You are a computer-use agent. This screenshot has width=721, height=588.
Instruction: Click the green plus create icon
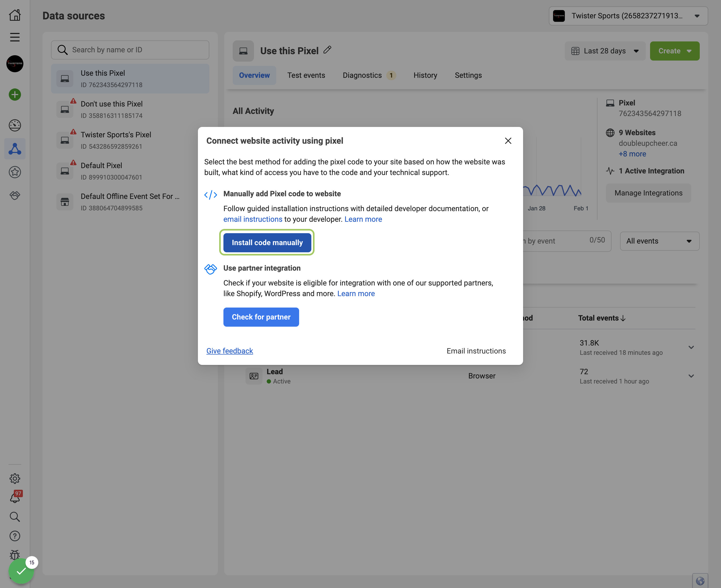[x=15, y=95]
